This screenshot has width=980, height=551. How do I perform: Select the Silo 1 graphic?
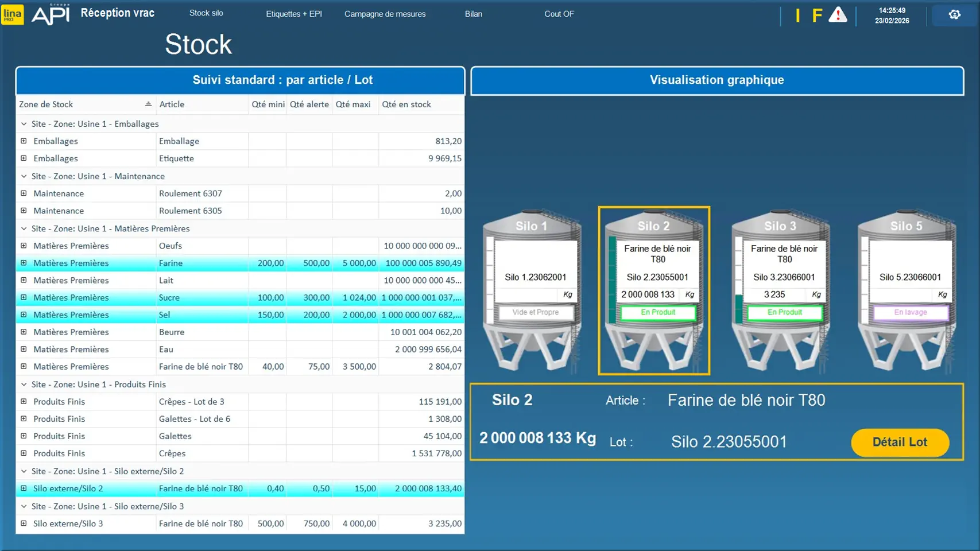(532, 291)
